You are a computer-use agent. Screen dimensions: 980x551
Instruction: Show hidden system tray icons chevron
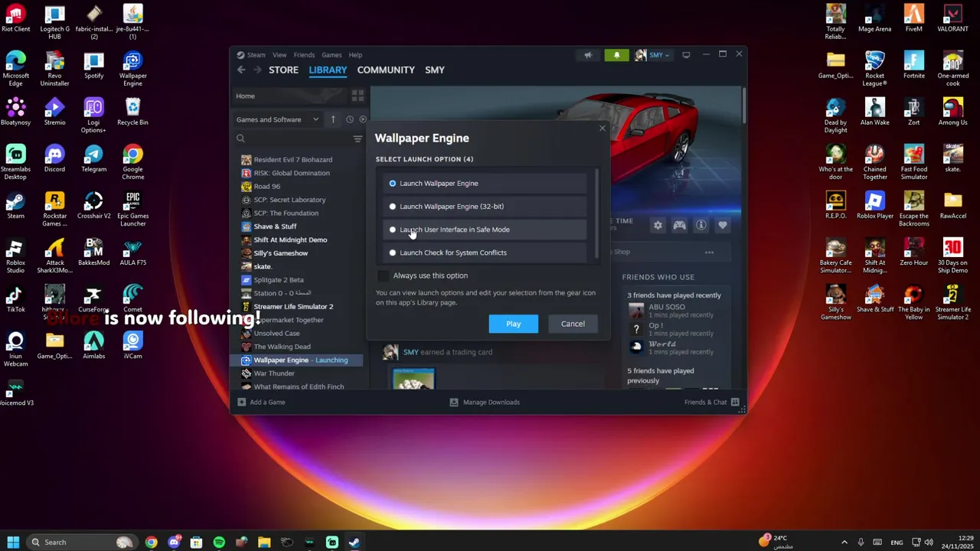tap(844, 542)
